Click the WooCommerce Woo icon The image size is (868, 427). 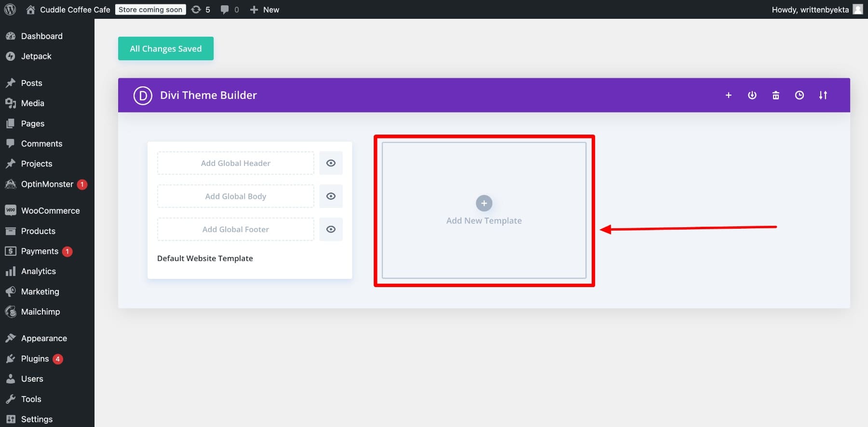click(11, 210)
